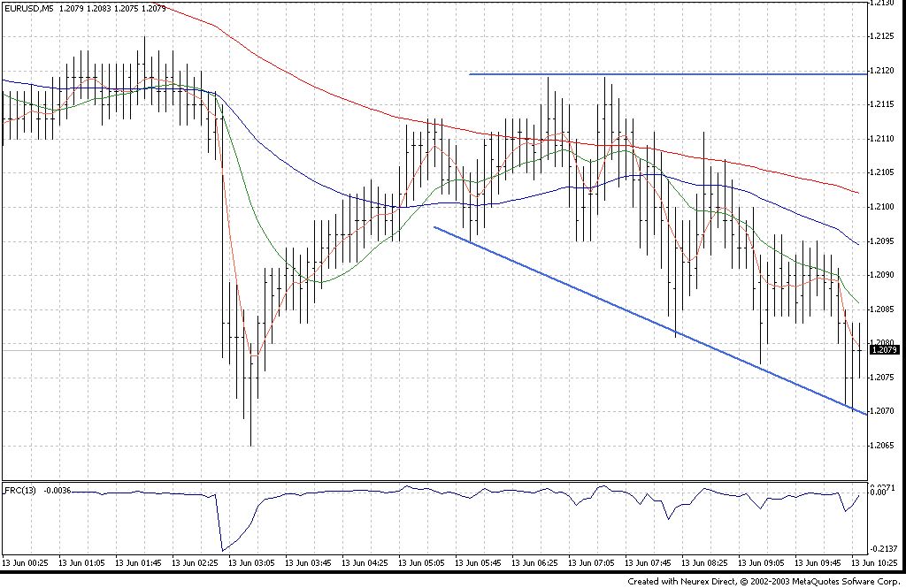This screenshot has width=906, height=588.
Task: Click the 13 Jun 10:25 time label
Action: 875,562
